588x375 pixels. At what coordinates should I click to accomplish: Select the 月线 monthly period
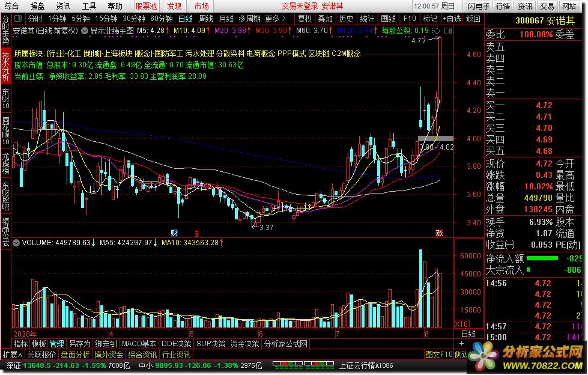[226, 19]
